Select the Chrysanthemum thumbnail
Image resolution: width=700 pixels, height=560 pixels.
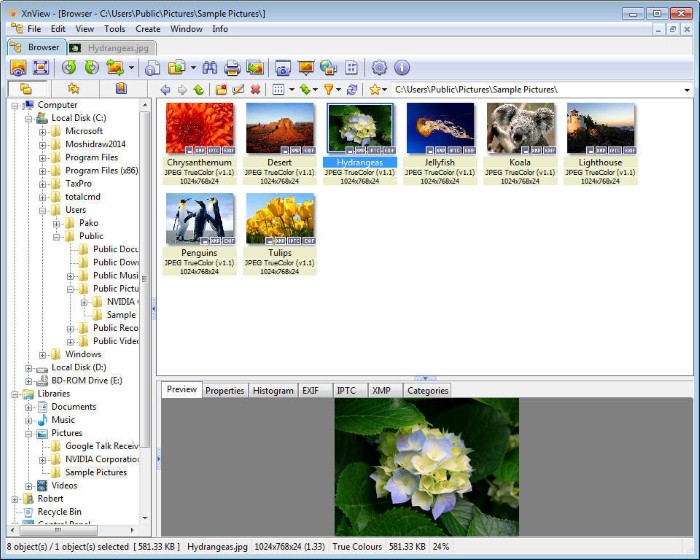[x=200, y=128]
